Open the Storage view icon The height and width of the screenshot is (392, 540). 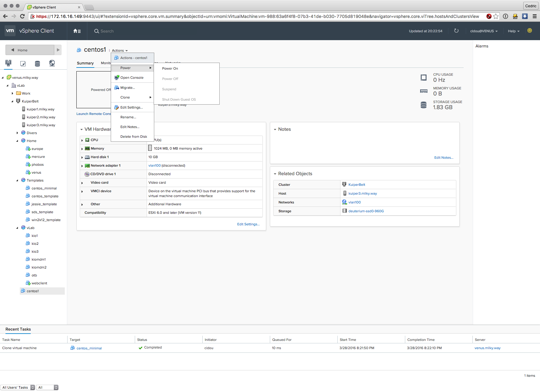[37, 63]
